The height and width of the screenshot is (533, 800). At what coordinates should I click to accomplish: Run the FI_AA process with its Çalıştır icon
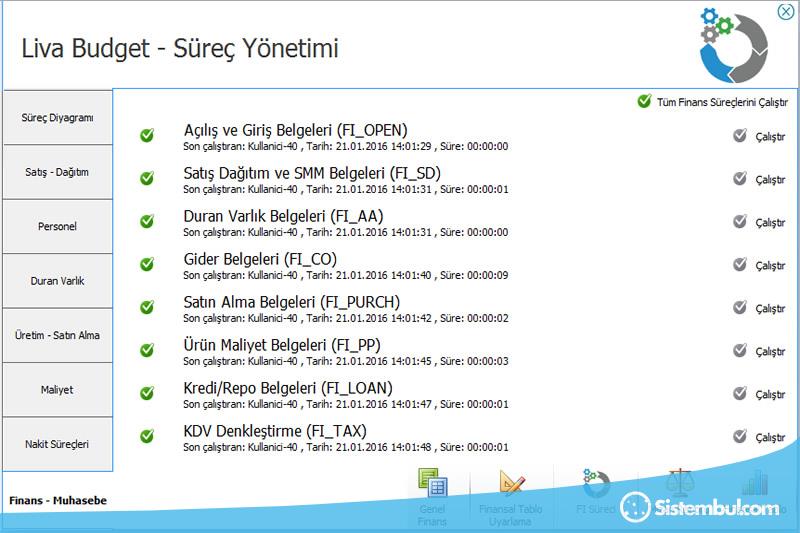[x=740, y=221]
